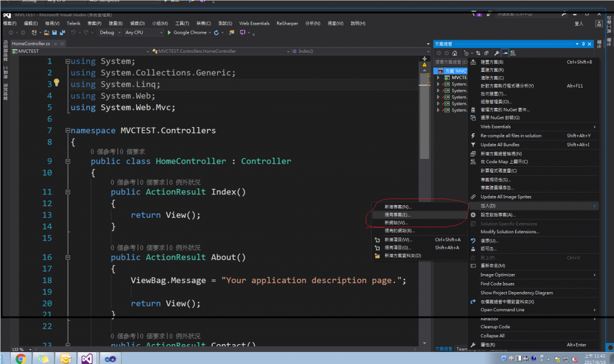Open the Index() member dropdown
Viewport: 614px width, 364px height.
click(x=360, y=51)
